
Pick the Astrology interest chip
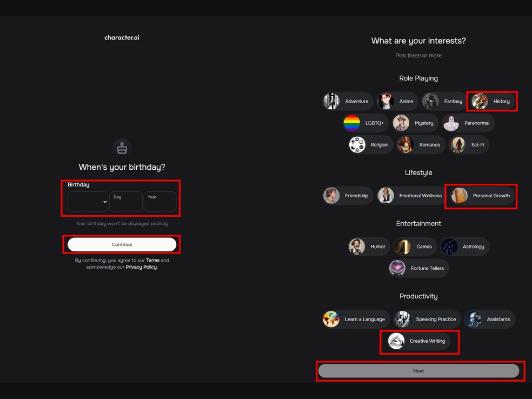(x=465, y=247)
